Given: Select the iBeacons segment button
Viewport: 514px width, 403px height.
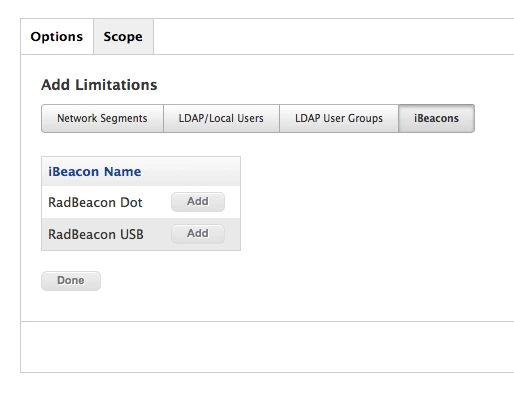Looking at the screenshot, I should pyautogui.click(x=436, y=118).
